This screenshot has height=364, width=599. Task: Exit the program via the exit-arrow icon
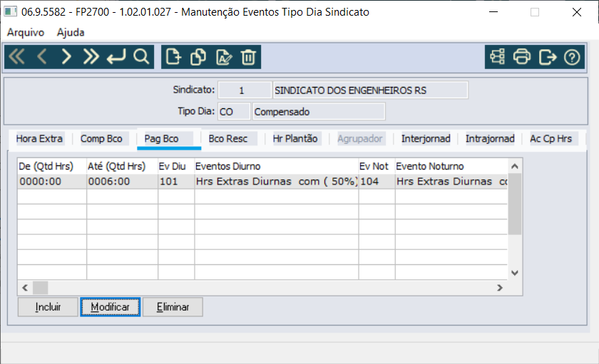pyautogui.click(x=548, y=57)
